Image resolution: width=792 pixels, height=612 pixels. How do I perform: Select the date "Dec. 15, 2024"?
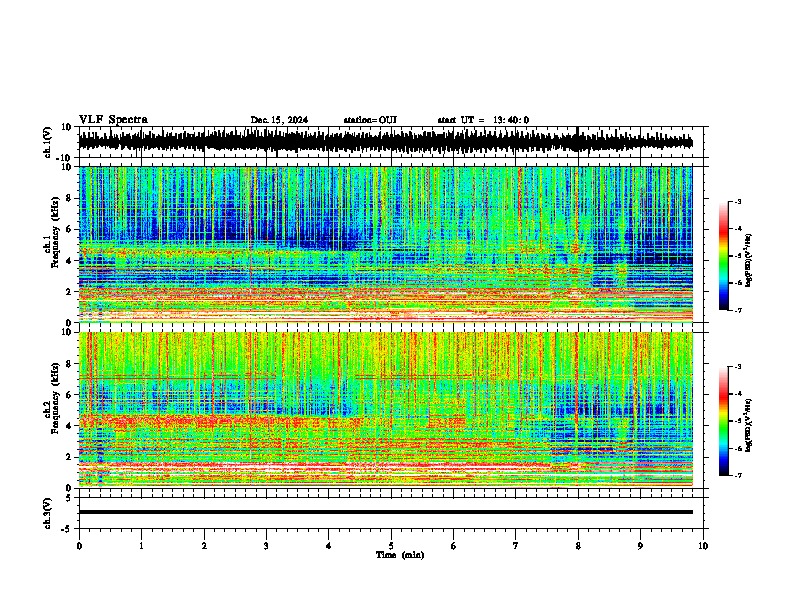[279, 120]
